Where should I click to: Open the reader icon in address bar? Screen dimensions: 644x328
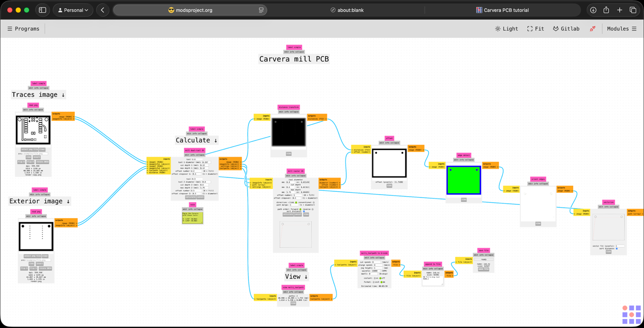pos(261,10)
